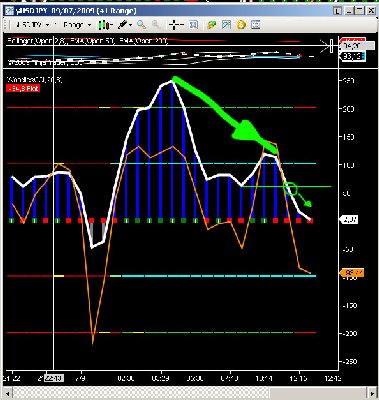This screenshot has height=400, width=379.
Task: Click the candlestick chart style icon
Action: (104, 25)
